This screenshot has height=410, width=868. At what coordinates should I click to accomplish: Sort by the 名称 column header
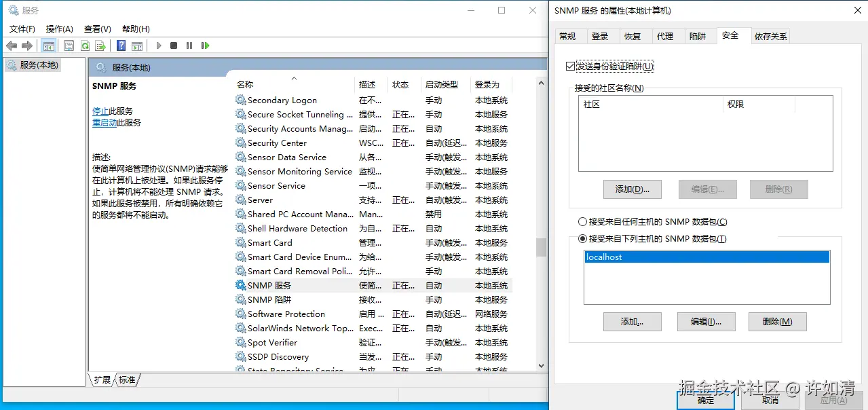295,84
